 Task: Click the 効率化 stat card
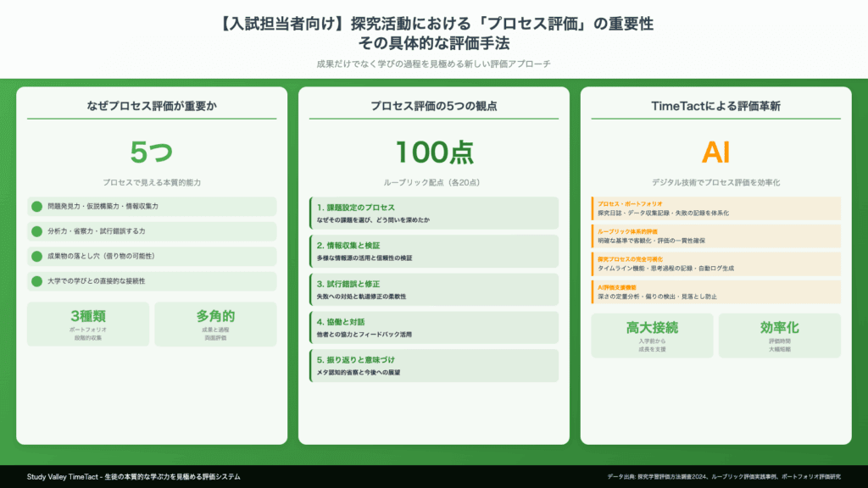(779, 335)
